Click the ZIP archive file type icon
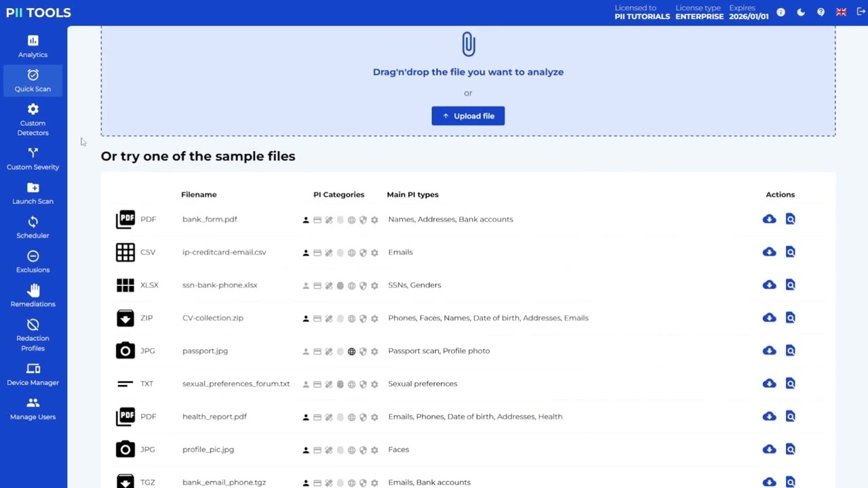The width and height of the screenshot is (868, 488). click(125, 318)
